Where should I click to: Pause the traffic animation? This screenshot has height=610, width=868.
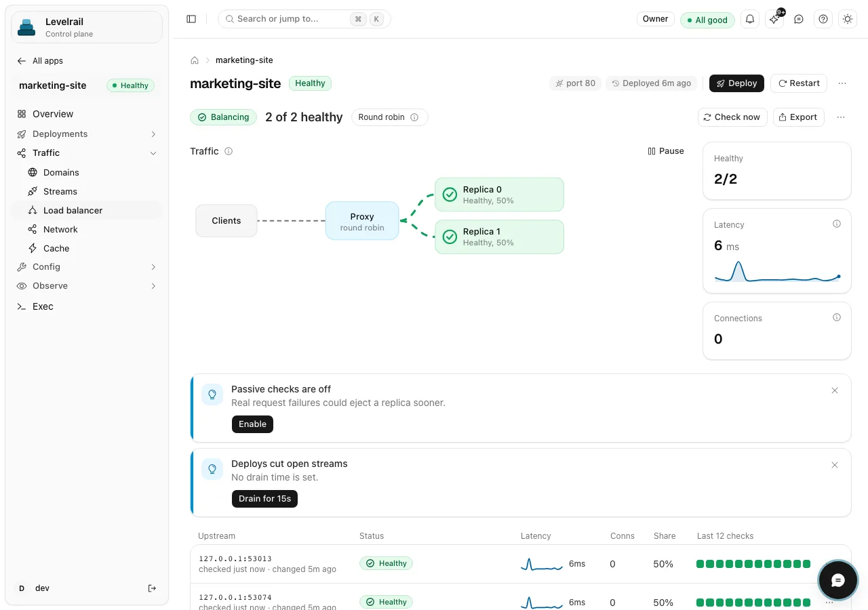[x=666, y=151]
